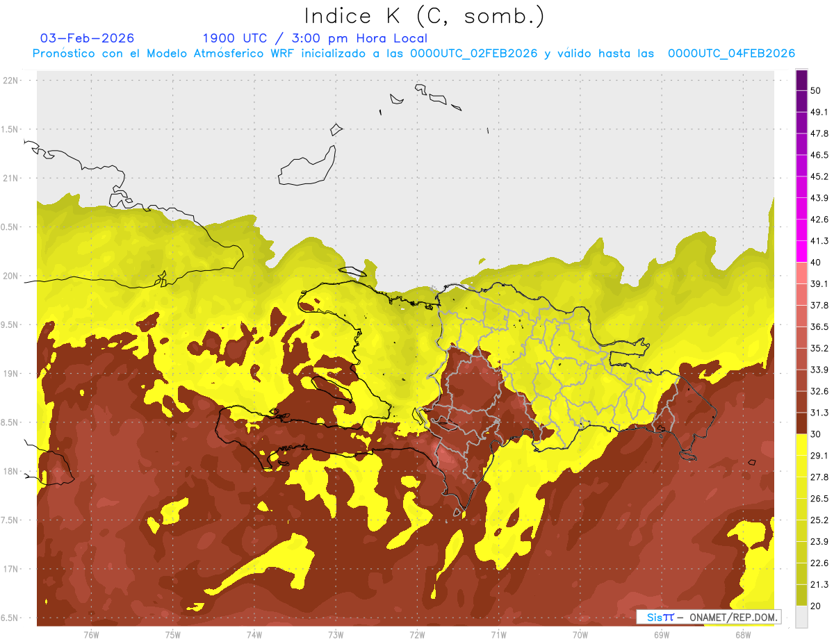Click the colorbar value 37.8
This screenshot has width=834, height=644.
coord(819,305)
